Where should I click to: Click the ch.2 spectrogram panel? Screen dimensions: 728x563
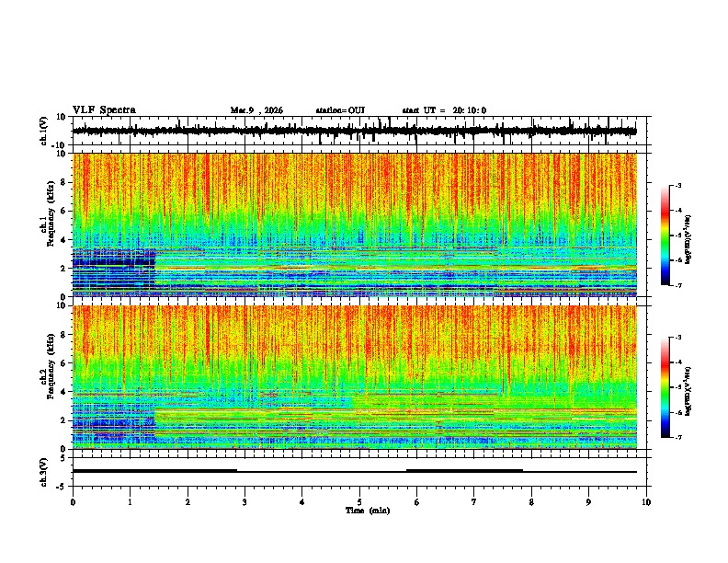[355, 377]
